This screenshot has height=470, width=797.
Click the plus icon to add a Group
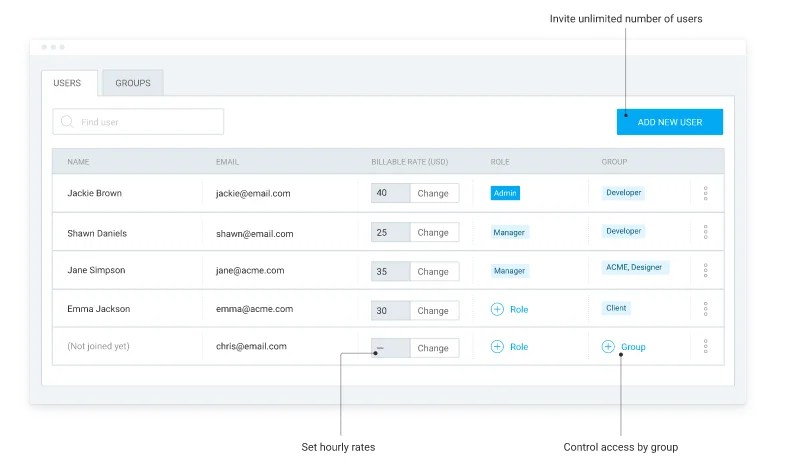[x=608, y=347]
